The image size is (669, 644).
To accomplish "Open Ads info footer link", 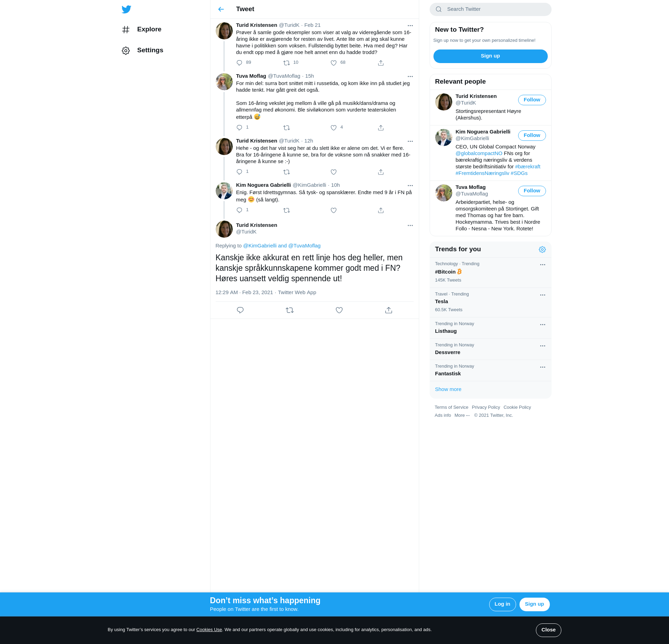I will tap(443, 415).
